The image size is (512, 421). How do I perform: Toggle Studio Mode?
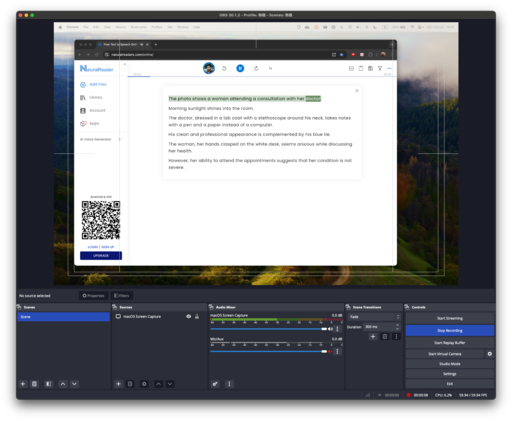coord(450,364)
